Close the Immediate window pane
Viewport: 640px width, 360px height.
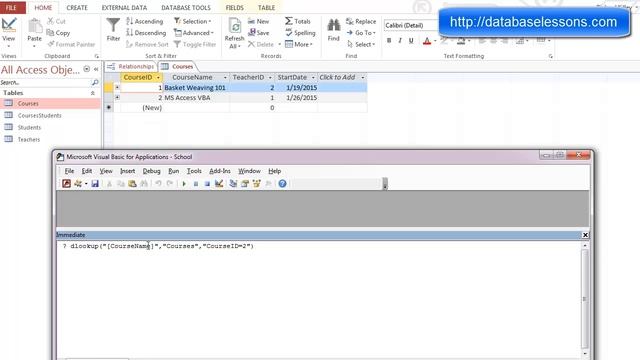(585, 235)
